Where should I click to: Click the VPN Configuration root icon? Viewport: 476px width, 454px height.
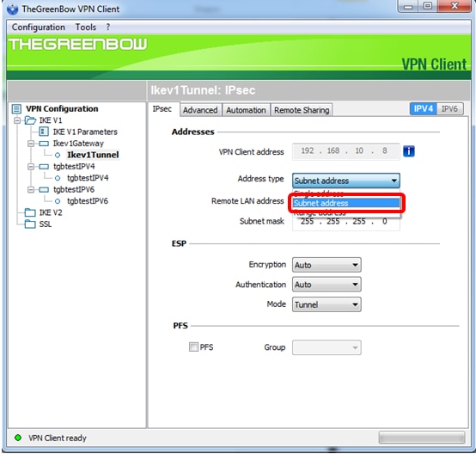16,109
